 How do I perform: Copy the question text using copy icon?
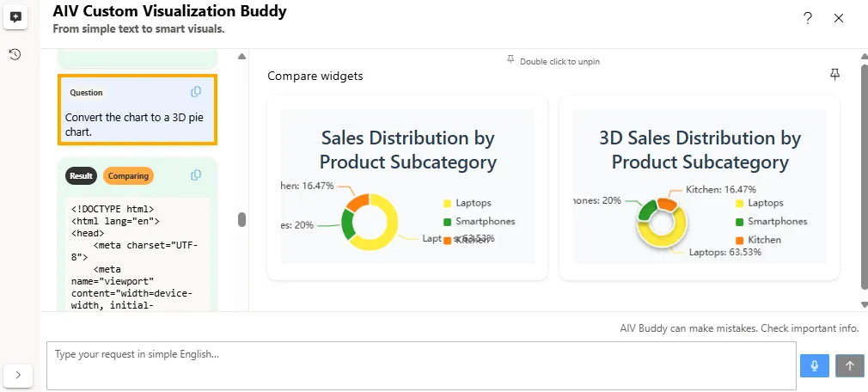[x=196, y=92]
